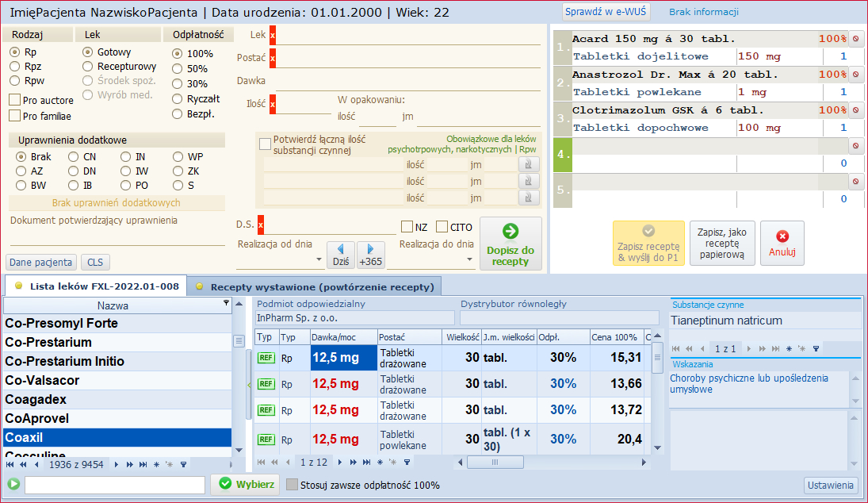The height and width of the screenshot is (503, 868).
Task: Expand the Realizacja do dnia dropdown
Action: pos(468,259)
